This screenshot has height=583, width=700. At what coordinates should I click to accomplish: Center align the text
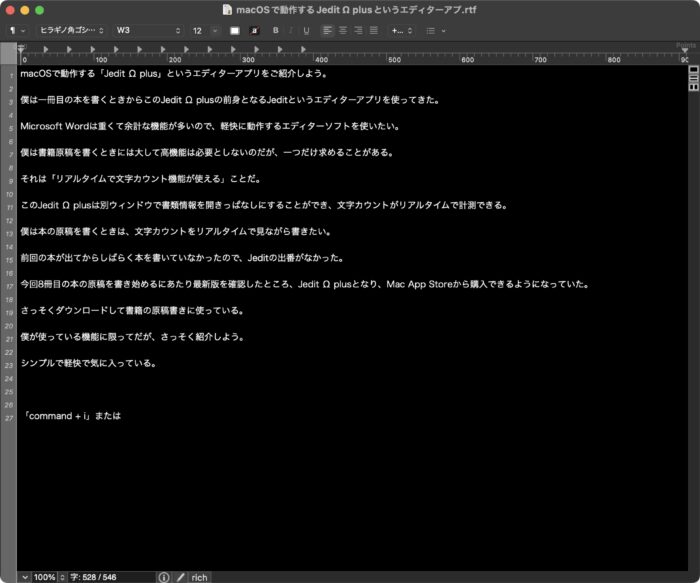(343, 30)
